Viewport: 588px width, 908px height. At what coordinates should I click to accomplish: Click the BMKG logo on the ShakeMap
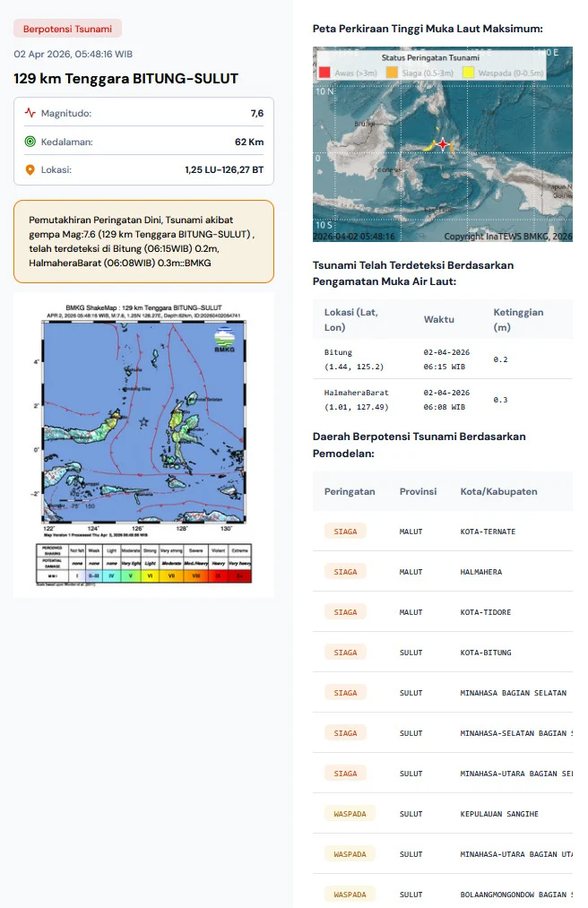[224, 342]
